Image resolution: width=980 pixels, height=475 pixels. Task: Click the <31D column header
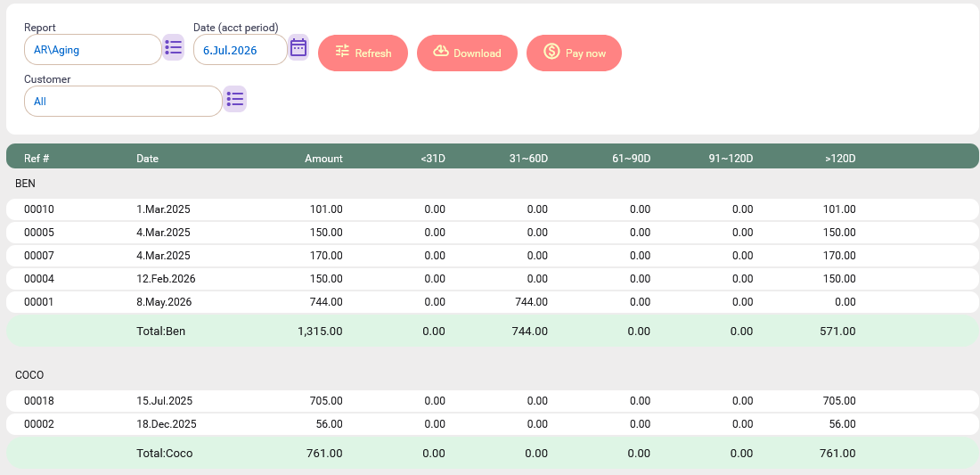pos(433,159)
